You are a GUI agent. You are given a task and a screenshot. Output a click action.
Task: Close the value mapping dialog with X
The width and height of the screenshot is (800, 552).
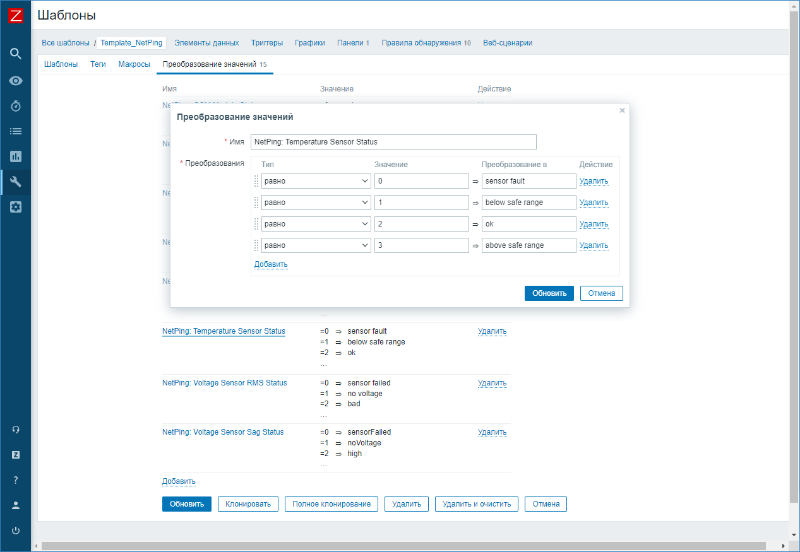622,110
